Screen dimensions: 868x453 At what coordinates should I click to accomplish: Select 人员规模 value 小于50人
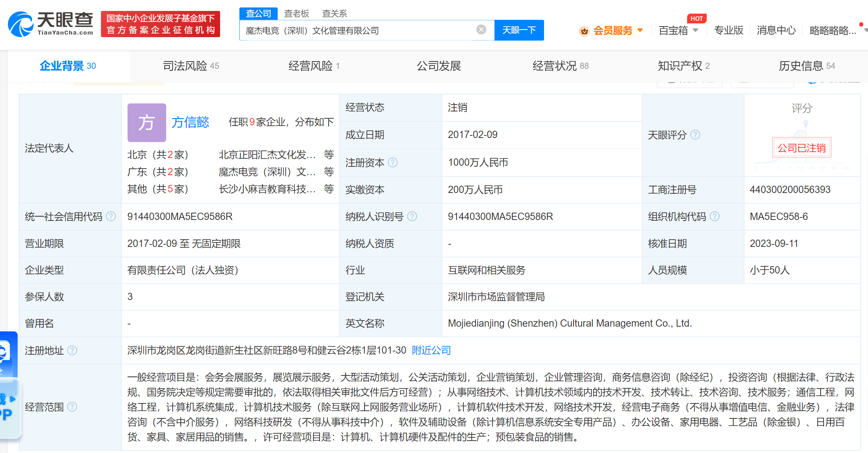[x=770, y=270]
